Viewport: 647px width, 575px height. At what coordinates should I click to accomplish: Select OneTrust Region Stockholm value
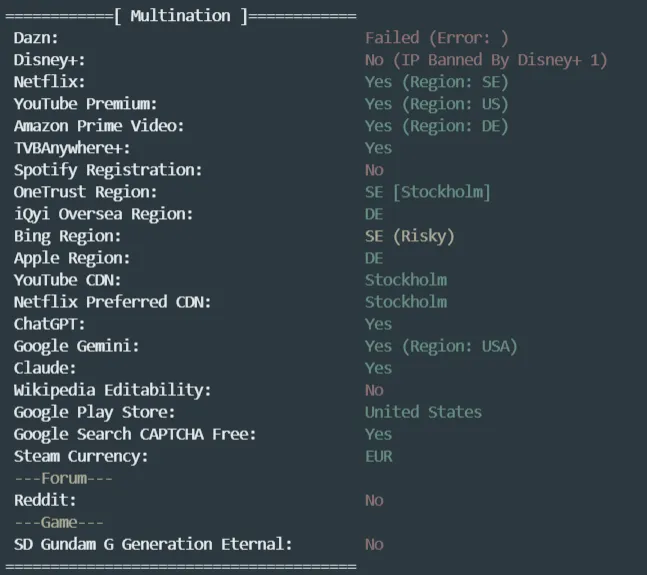pos(427,192)
